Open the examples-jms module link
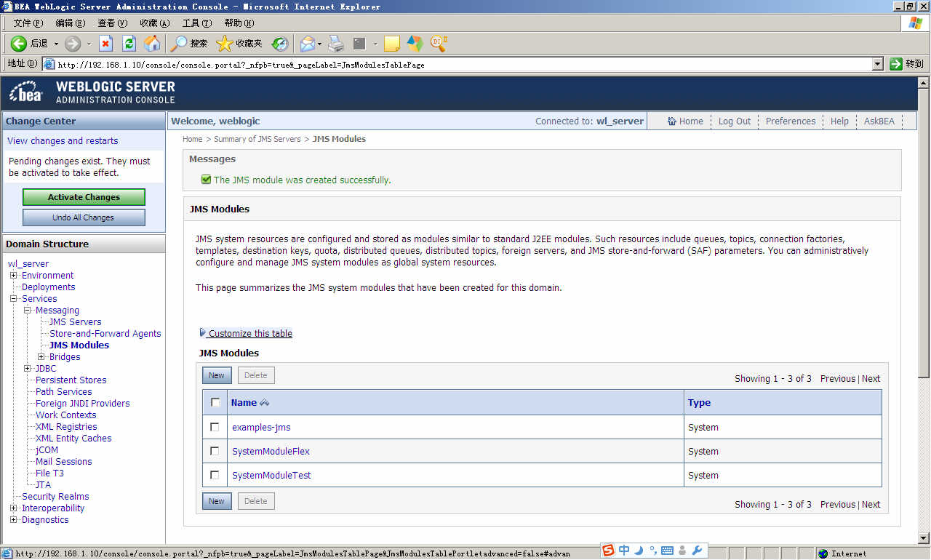This screenshot has height=560, width=931. [261, 427]
